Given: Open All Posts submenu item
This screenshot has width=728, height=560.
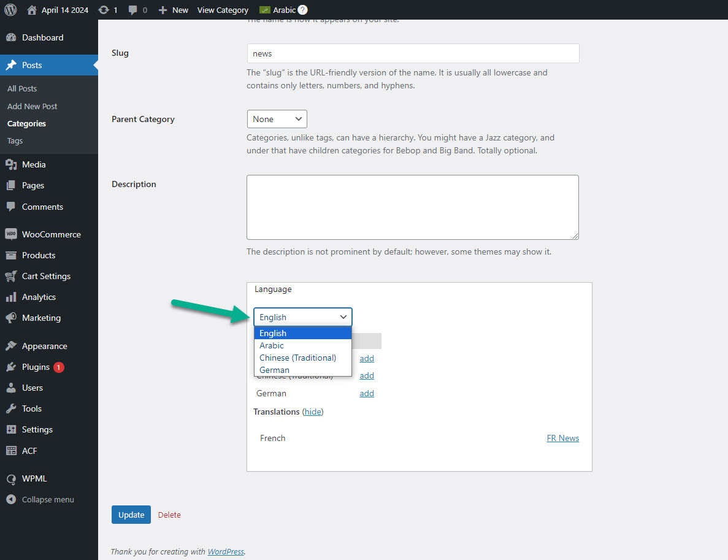Looking at the screenshot, I should click(x=22, y=88).
